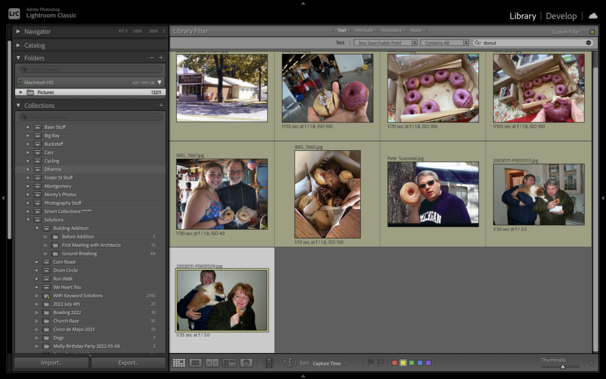Set the Flag as Pick icon

tap(371, 362)
